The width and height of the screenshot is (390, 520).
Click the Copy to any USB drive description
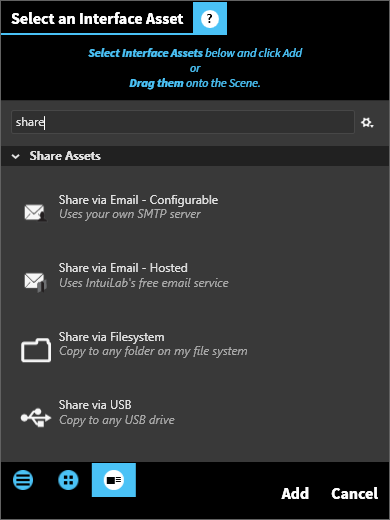click(x=117, y=420)
